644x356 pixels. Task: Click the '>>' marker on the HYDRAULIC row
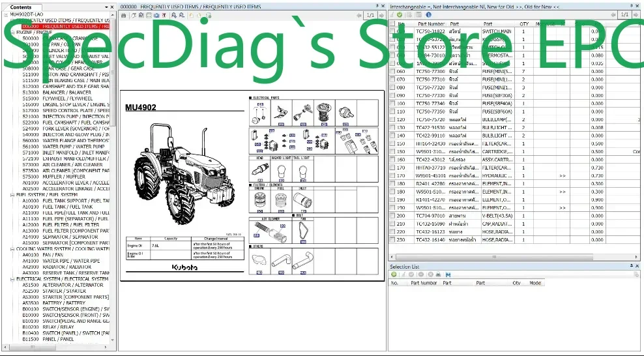tap(563, 176)
